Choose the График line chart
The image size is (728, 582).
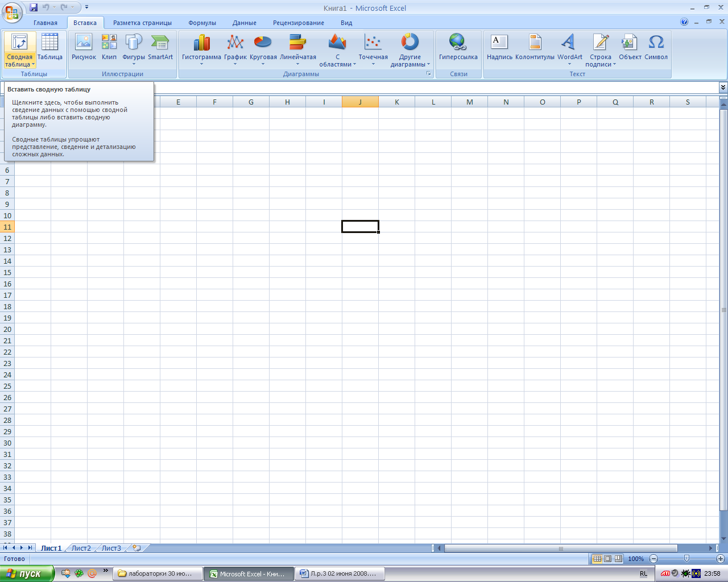235,49
